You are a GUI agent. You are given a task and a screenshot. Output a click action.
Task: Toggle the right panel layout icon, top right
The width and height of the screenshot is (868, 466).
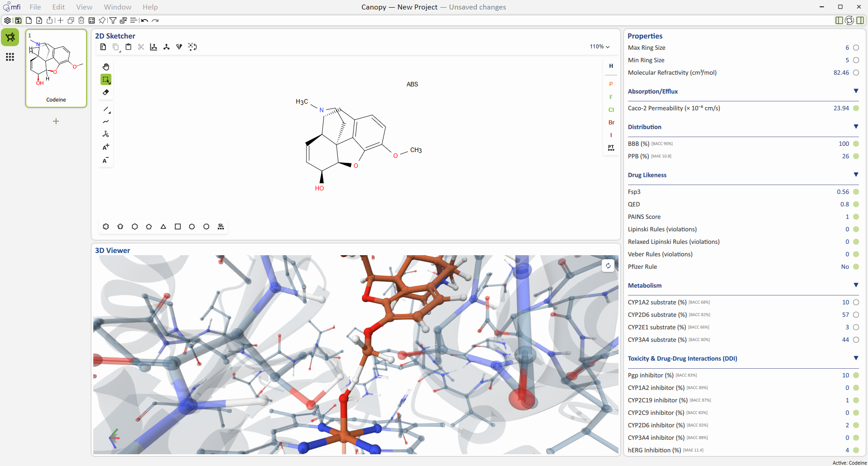860,20
